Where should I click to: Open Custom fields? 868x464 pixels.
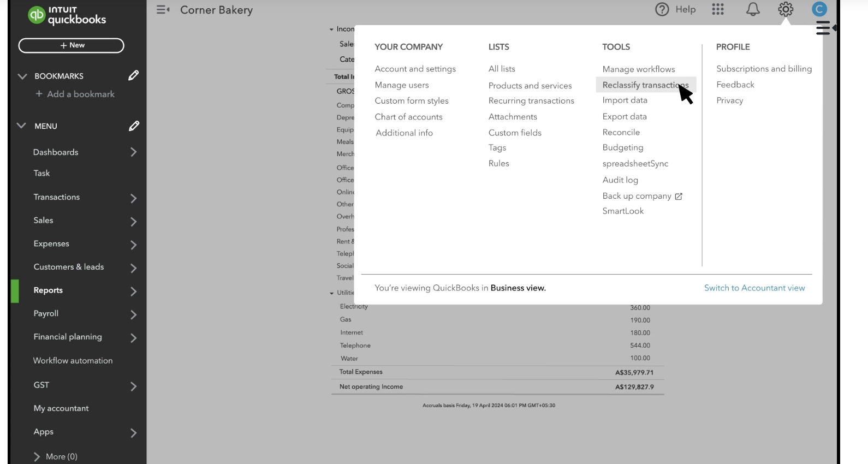pyautogui.click(x=515, y=133)
